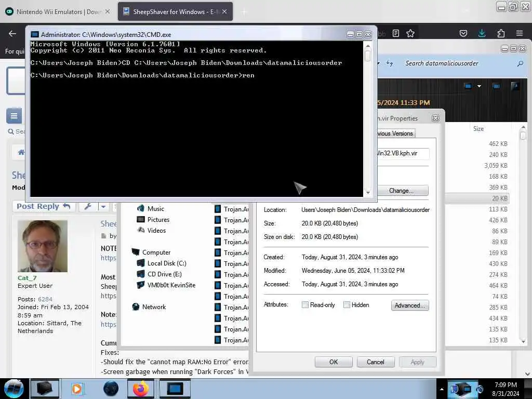
Task: Toggle the Read-only attribute checkbox
Action: tap(305, 304)
